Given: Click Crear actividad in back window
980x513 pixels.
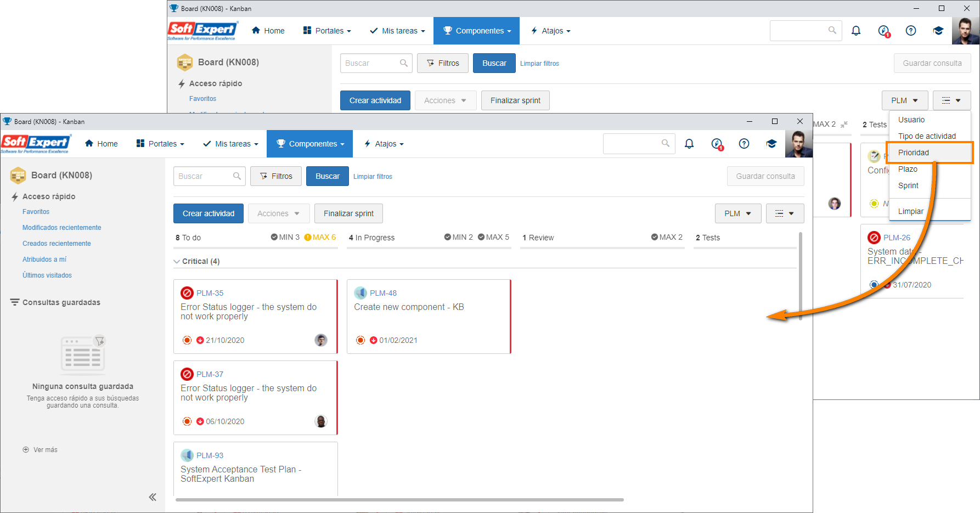Looking at the screenshot, I should [x=375, y=100].
